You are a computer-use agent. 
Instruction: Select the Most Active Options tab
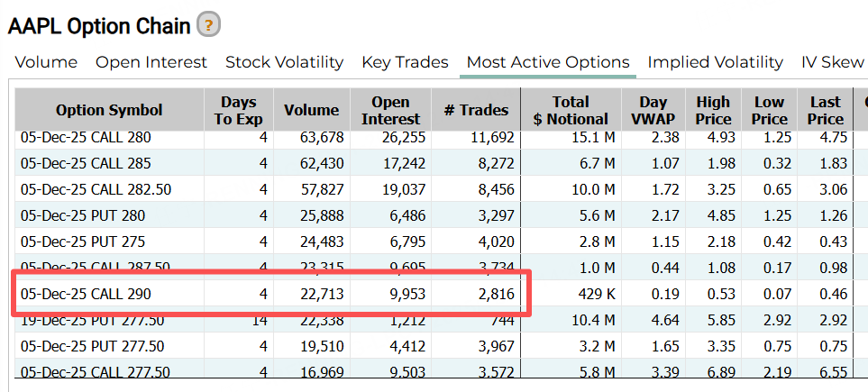[548, 62]
